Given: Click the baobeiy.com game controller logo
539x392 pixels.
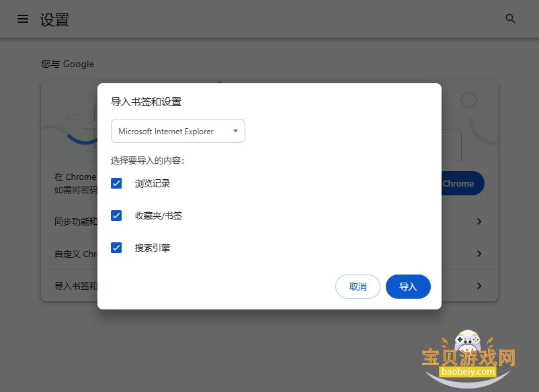Looking at the screenshot, I should (x=468, y=358).
